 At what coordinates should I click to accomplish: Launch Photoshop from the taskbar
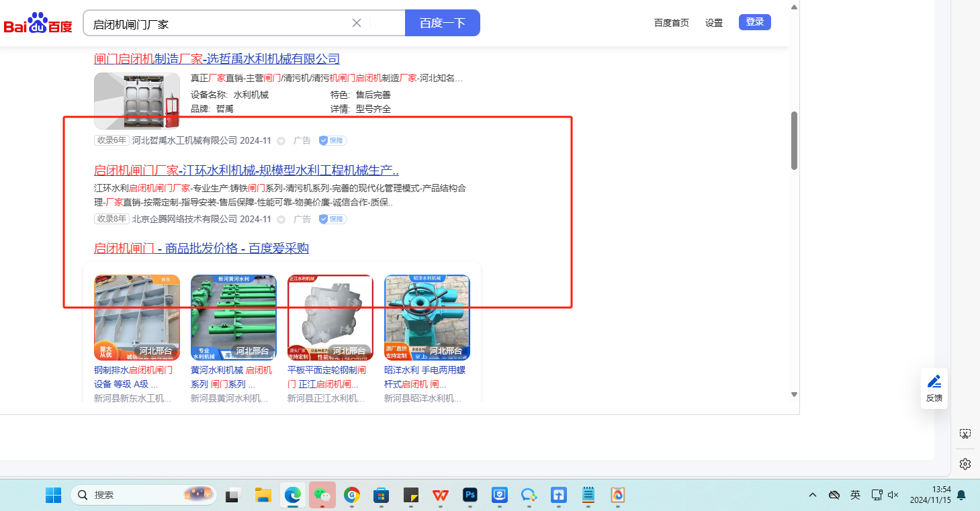pyautogui.click(x=470, y=496)
